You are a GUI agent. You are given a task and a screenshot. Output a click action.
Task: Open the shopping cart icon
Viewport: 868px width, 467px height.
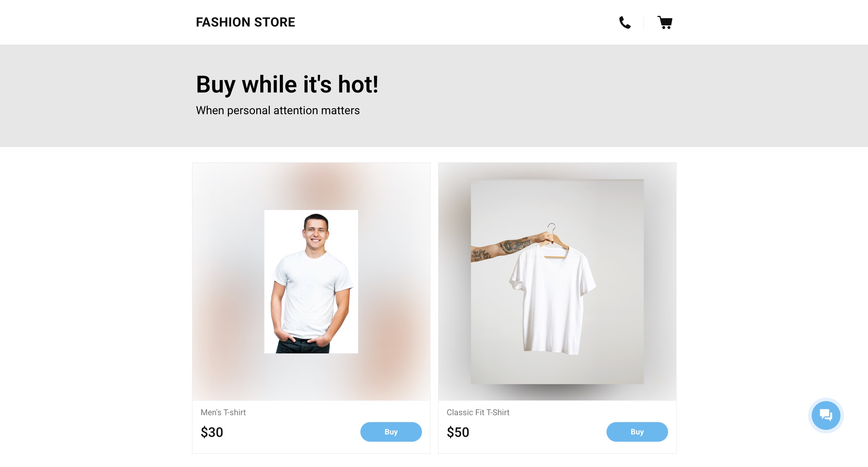click(665, 23)
